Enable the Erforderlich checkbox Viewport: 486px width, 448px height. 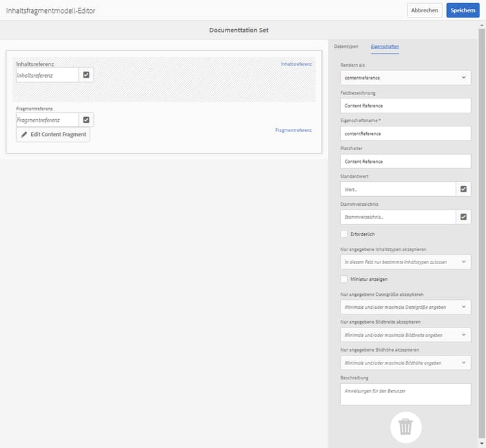coord(343,234)
